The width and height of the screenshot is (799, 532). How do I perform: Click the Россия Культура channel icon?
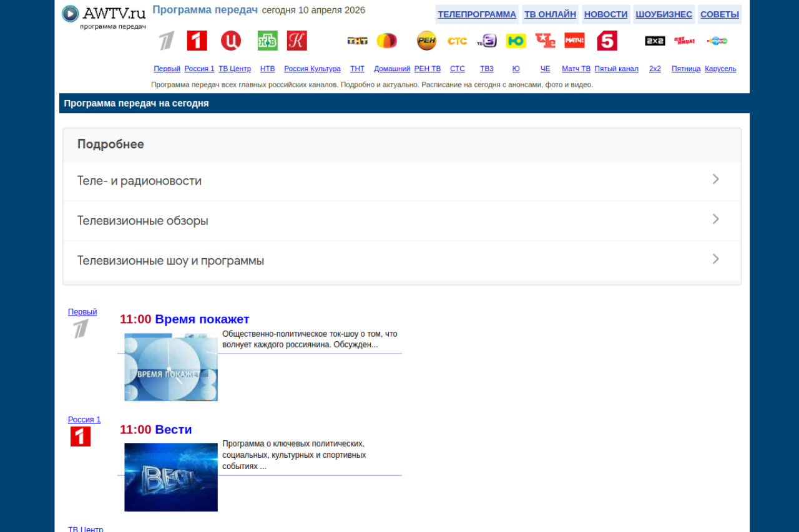[297, 41]
